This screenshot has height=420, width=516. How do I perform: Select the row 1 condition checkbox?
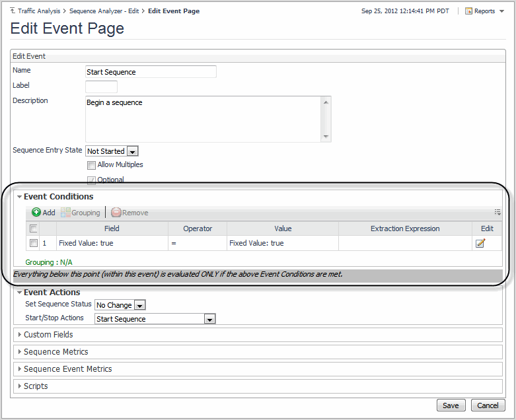pyautogui.click(x=33, y=243)
